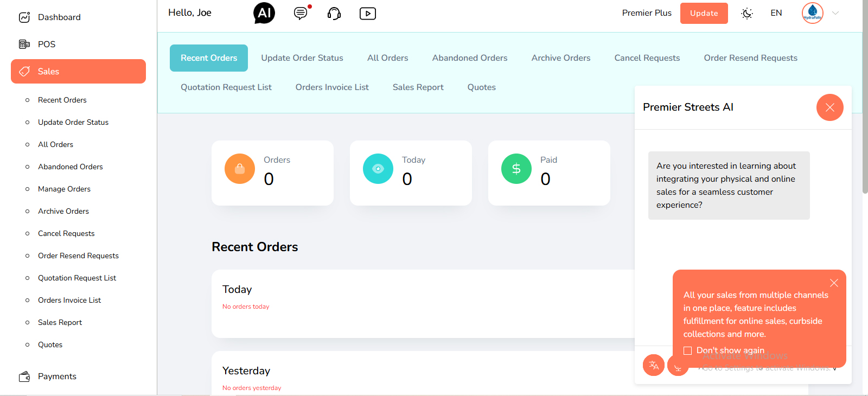Open the AI assistant icon in header
Screen dimensions: 868x396
[264, 13]
